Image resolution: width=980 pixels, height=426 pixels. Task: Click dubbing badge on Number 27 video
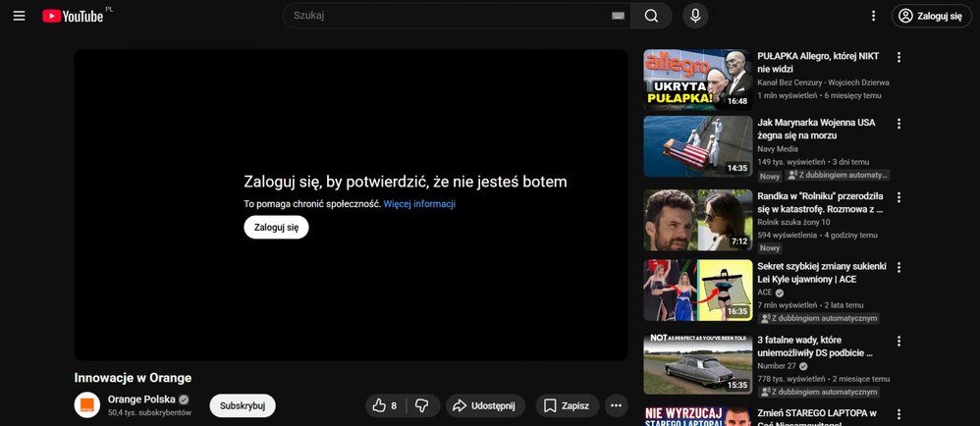tap(819, 393)
